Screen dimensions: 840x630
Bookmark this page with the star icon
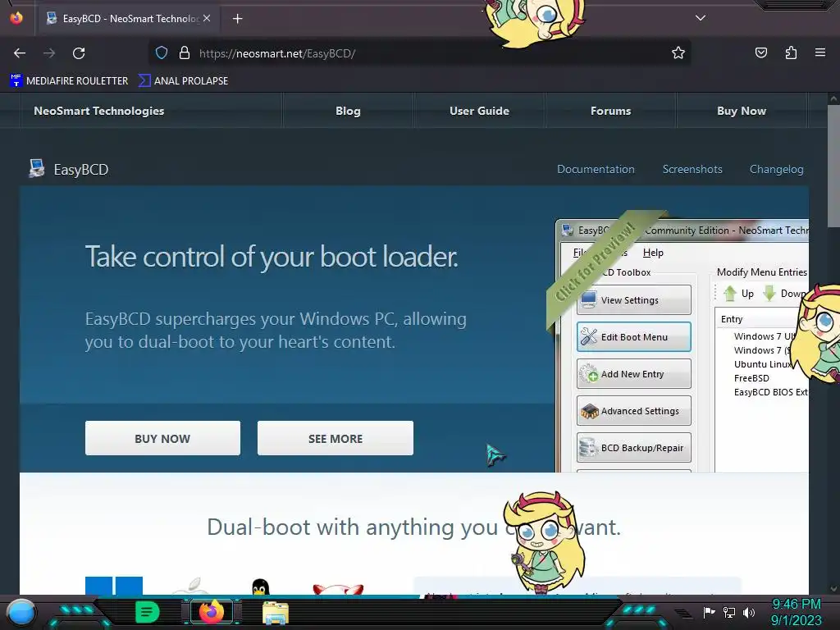coord(678,52)
